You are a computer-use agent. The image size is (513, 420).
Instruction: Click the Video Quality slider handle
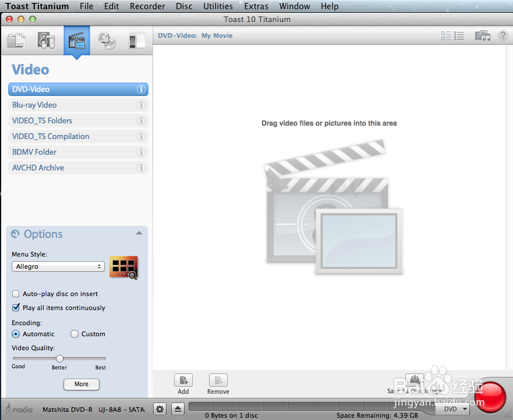pyautogui.click(x=59, y=358)
